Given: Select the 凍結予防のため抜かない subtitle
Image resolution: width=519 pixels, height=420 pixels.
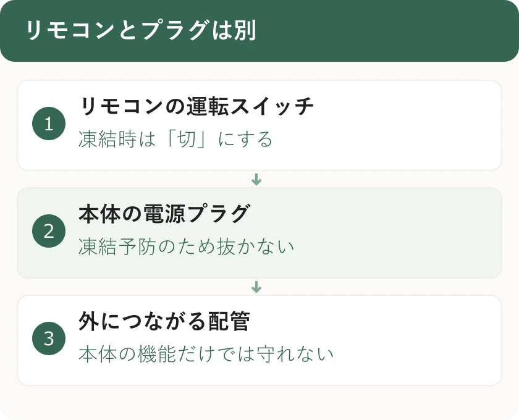Looking at the screenshot, I should coord(187,246).
